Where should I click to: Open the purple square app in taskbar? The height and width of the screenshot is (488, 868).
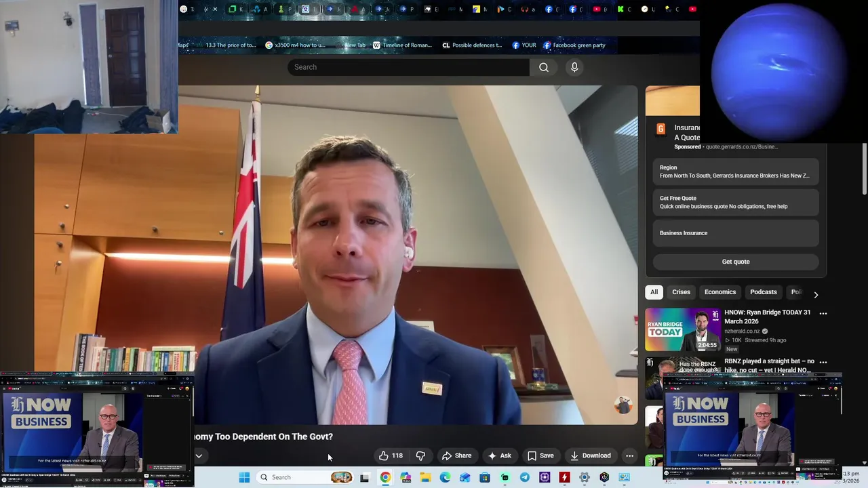coord(545,477)
